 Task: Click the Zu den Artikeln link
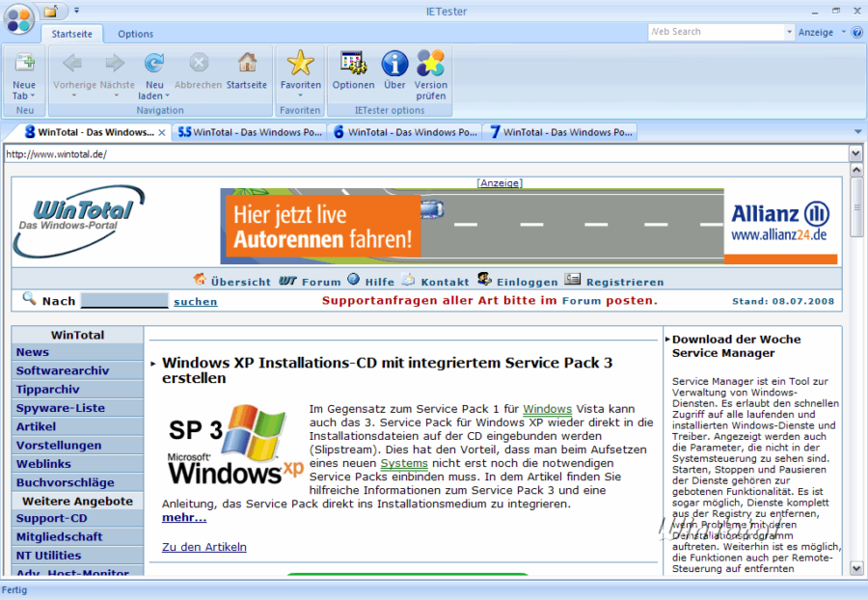pos(204,547)
